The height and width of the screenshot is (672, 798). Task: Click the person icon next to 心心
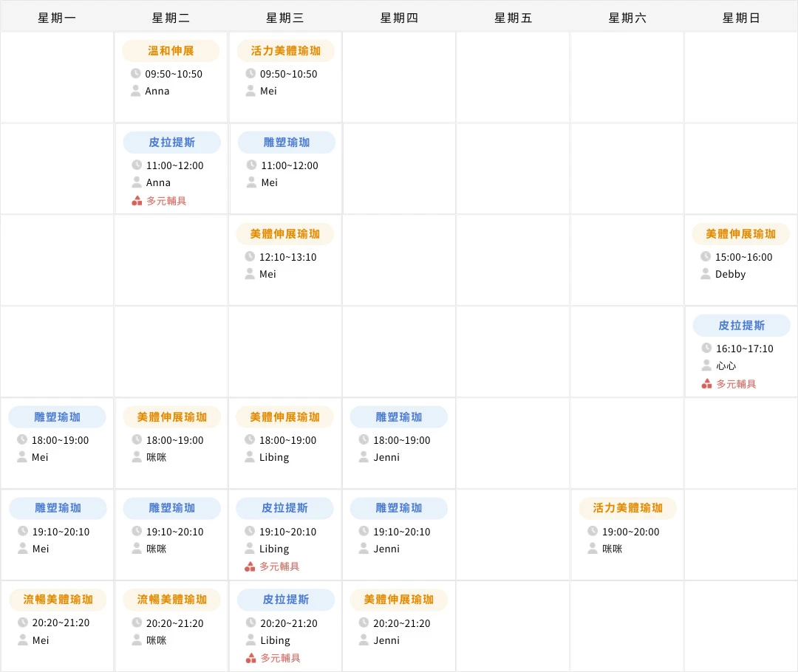(706, 366)
